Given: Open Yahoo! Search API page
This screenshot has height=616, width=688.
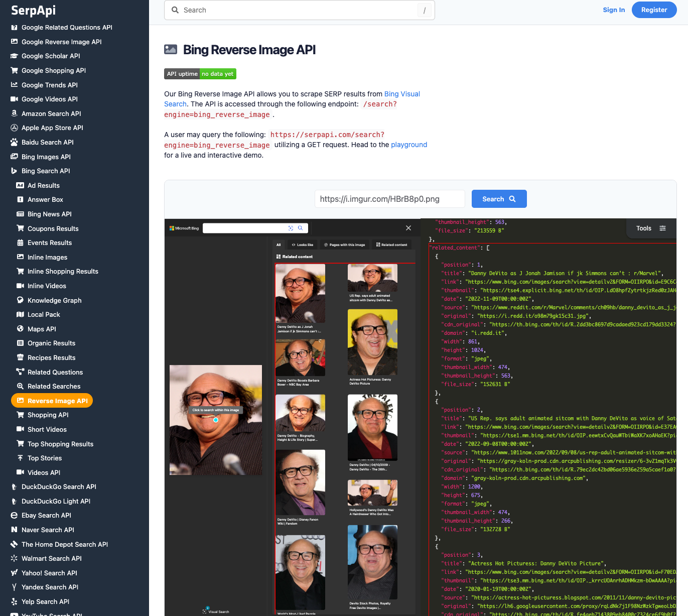Looking at the screenshot, I should (49, 573).
